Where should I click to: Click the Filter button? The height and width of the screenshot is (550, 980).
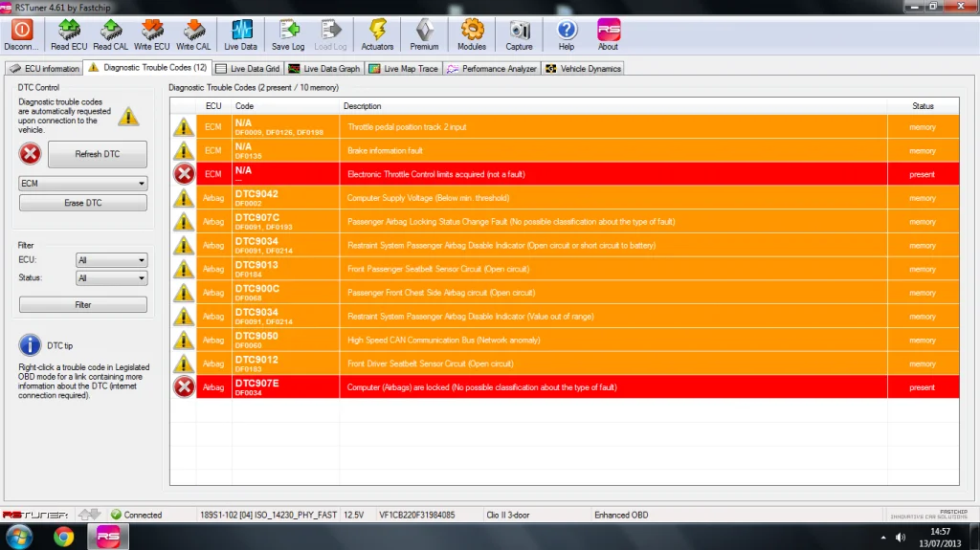[83, 304]
